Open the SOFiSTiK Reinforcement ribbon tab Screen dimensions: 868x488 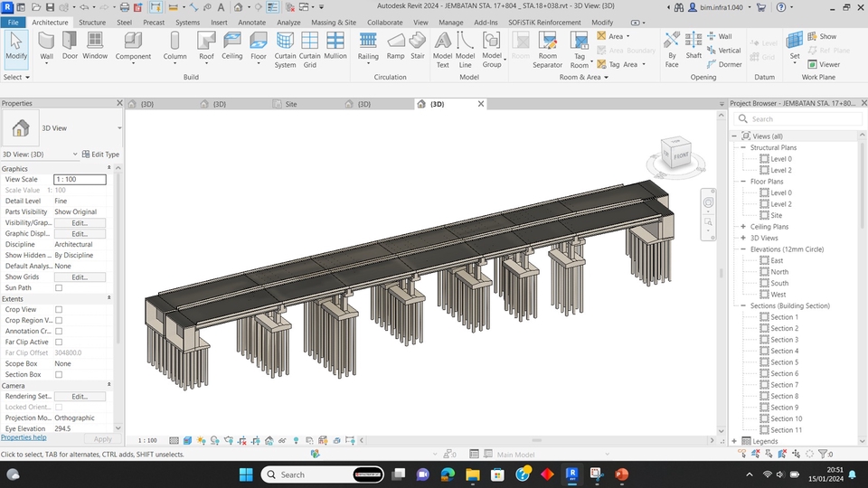pos(544,22)
